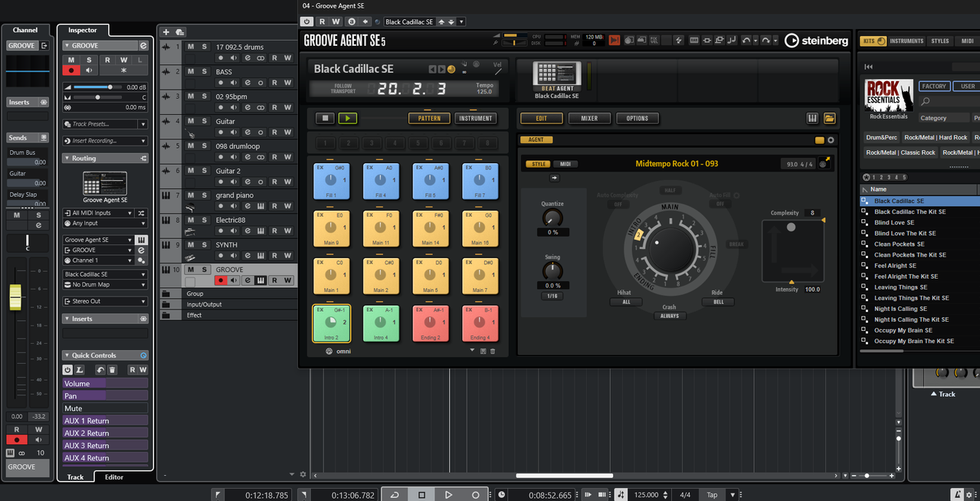Open the OPTIONS page button
Viewport: 980px width, 501px height.
click(637, 119)
